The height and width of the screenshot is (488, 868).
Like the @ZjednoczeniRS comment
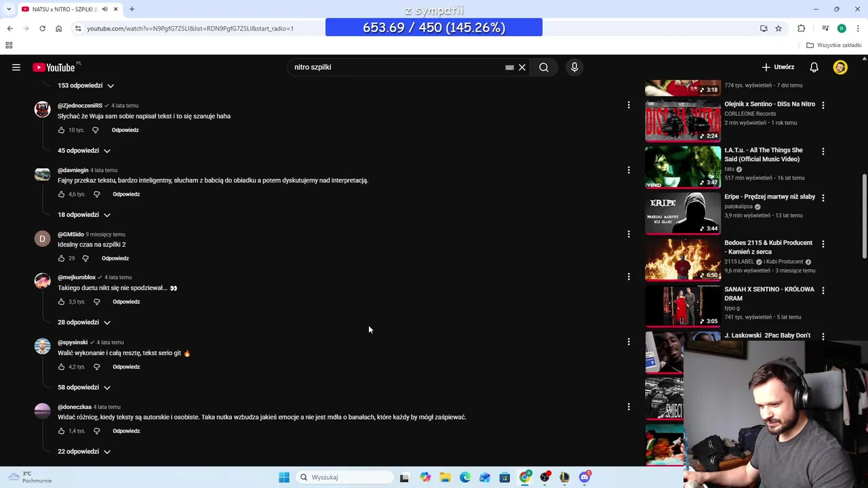[x=61, y=129]
